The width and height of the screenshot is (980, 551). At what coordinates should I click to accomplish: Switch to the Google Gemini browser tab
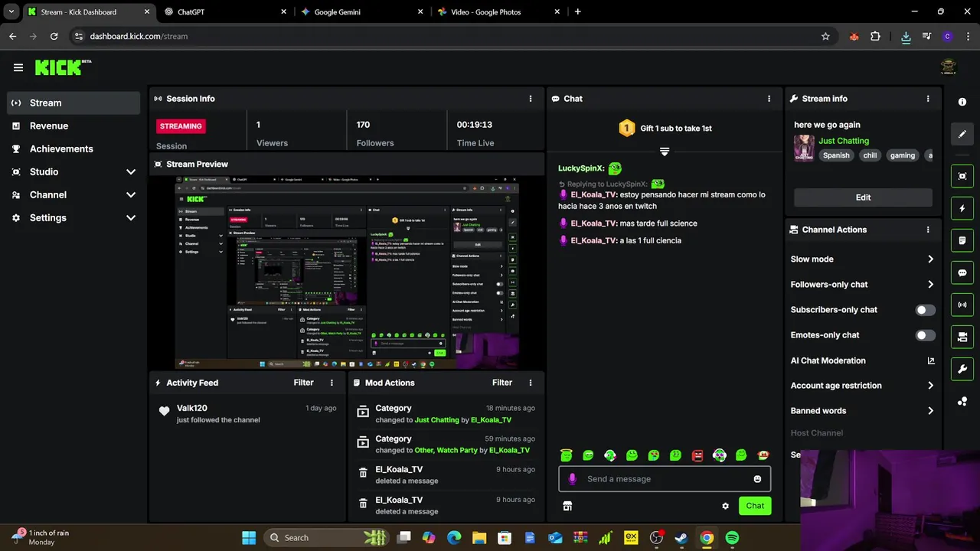tap(361, 11)
